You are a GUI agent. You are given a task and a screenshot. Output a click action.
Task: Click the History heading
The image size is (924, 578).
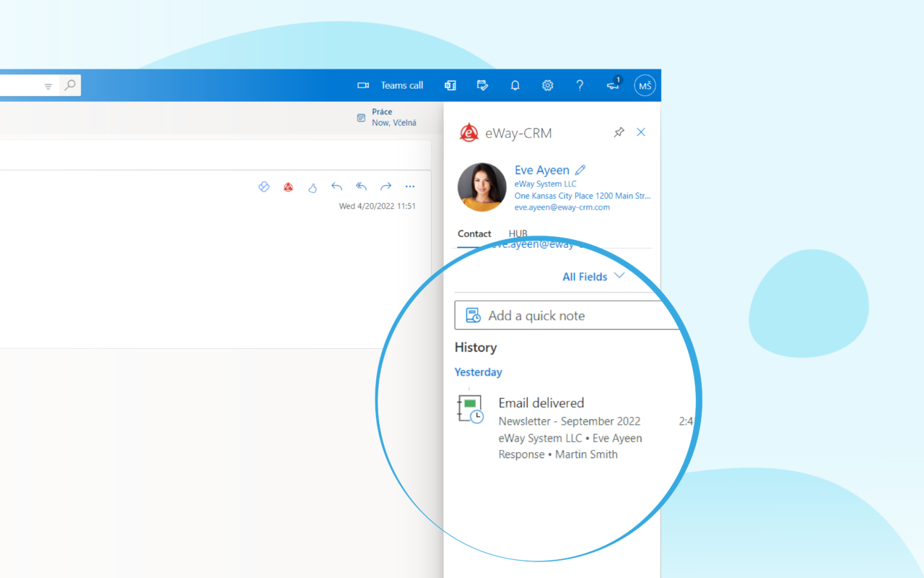pos(476,348)
